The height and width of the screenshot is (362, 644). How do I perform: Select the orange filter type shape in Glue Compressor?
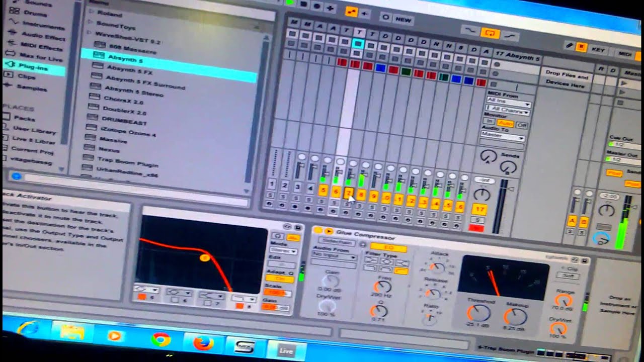coord(401,270)
